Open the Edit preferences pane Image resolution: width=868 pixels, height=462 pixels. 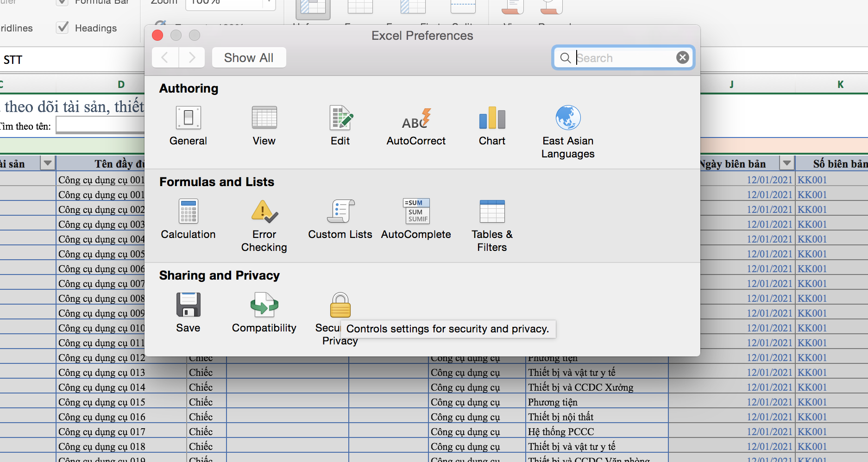(x=340, y=125)
